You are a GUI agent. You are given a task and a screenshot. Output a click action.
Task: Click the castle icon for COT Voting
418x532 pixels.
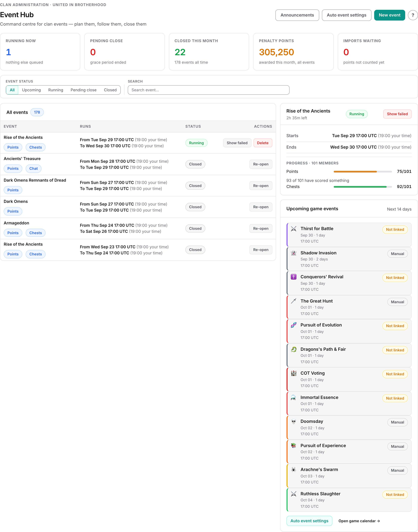(x=293, y=373)
